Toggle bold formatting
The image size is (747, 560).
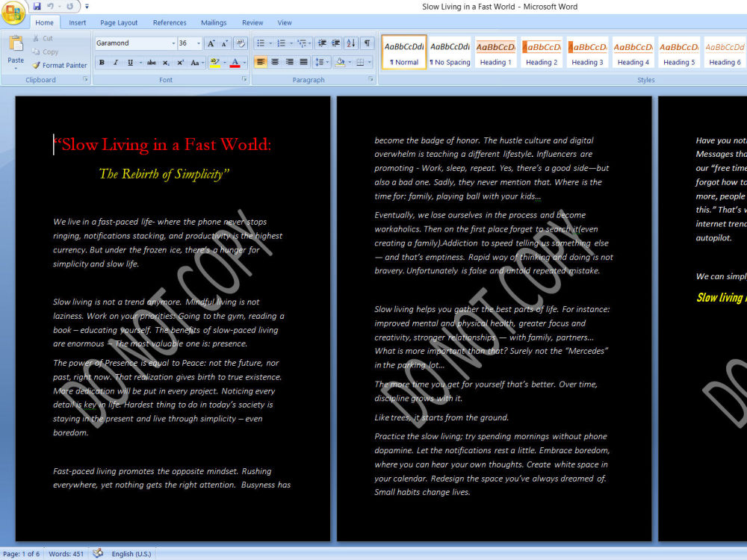(102, 63)
